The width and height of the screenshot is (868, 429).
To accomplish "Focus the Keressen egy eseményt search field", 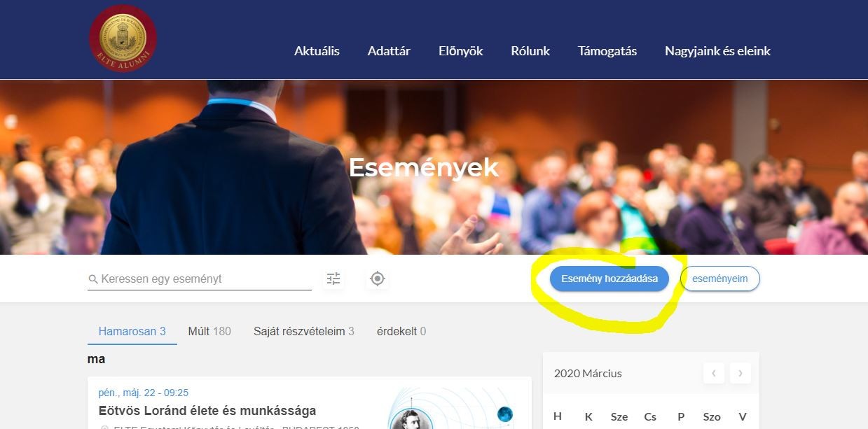I will 200,279.
